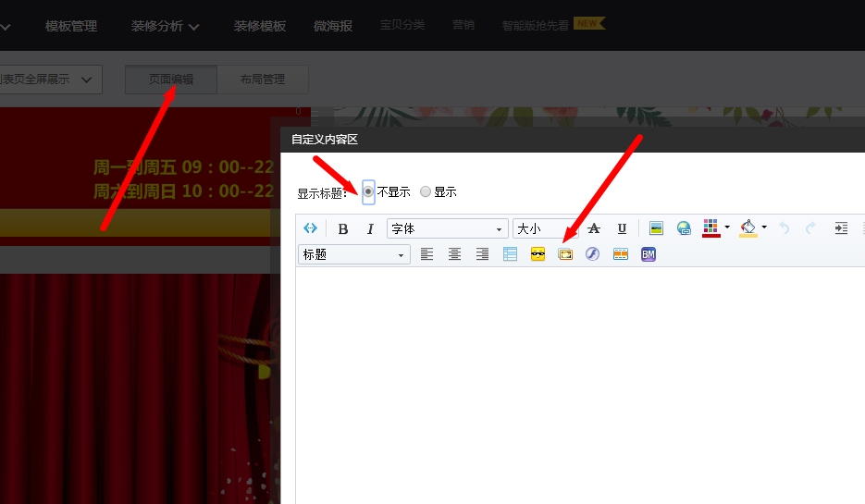
Task: Increase indent of the paragraph
Action: [x=841, y=228]
